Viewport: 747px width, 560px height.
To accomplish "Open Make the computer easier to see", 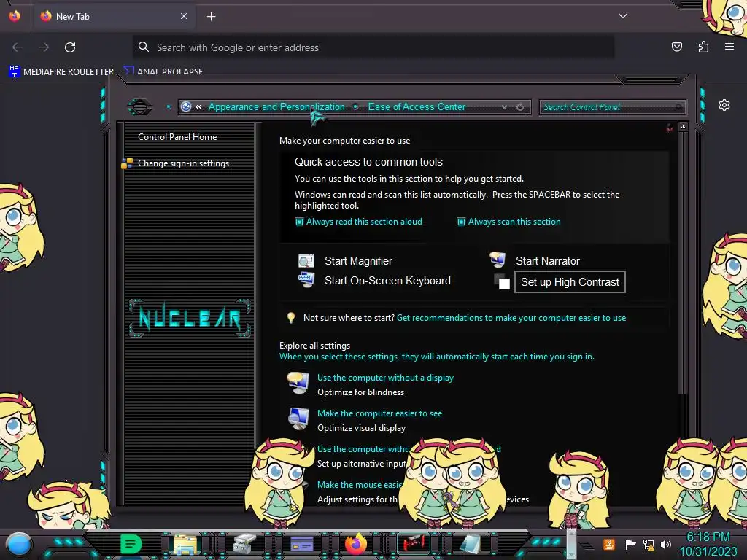I will click(x=379, y=413).
